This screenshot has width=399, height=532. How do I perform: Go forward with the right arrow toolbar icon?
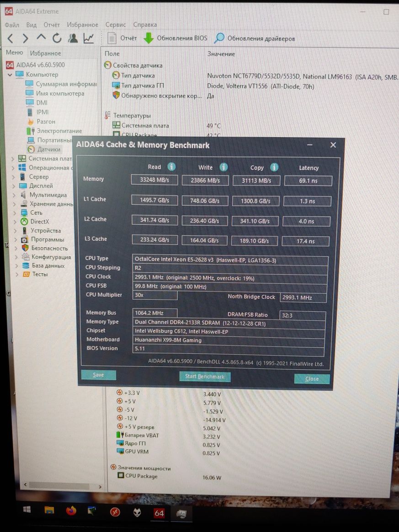(26, 38)
